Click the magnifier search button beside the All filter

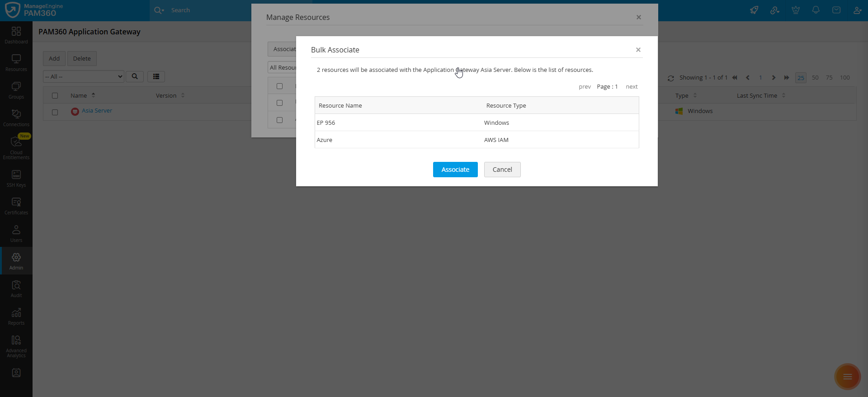pyautogui.click(x=135, y=76)
